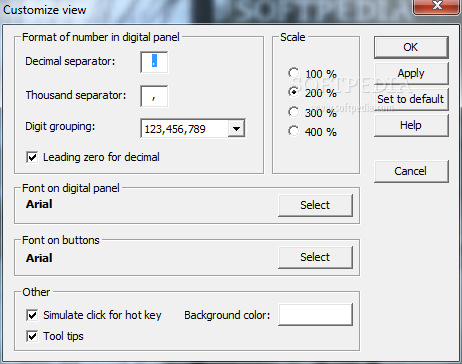The width and height of the screenshot is (462, 364).
Task: Confirm settings with OK button
Action: pos(411,47)
